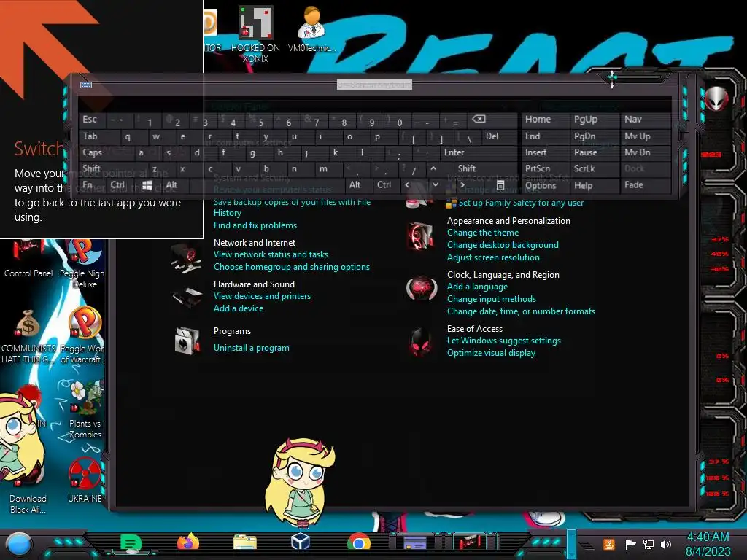
Task: Launch Peggle Nights Deluxe desktop icon
Action: point(83,262)
